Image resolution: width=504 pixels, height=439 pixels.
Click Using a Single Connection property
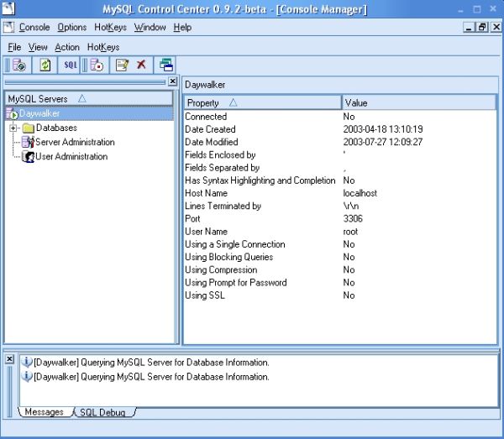click(235, 244)
